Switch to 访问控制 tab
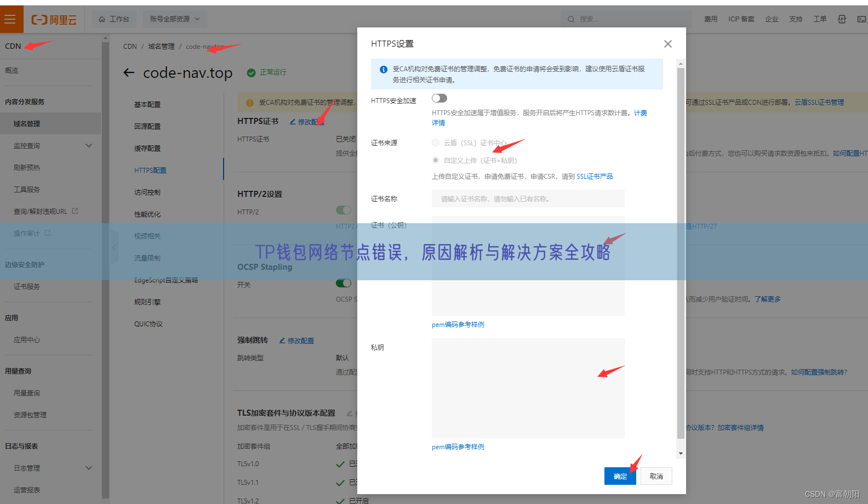Screen dimensions: 868x504 (x=147, y=192)
